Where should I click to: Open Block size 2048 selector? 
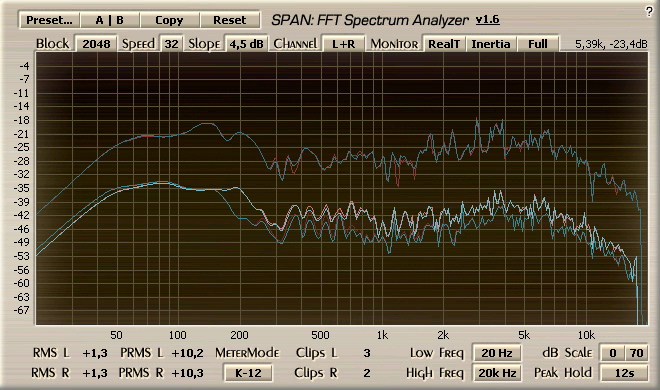96,44
